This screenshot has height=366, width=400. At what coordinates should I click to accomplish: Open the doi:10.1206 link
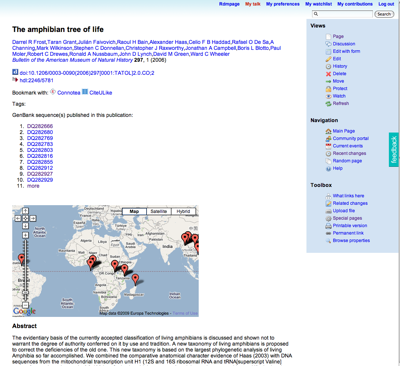[x=87, y=73]
